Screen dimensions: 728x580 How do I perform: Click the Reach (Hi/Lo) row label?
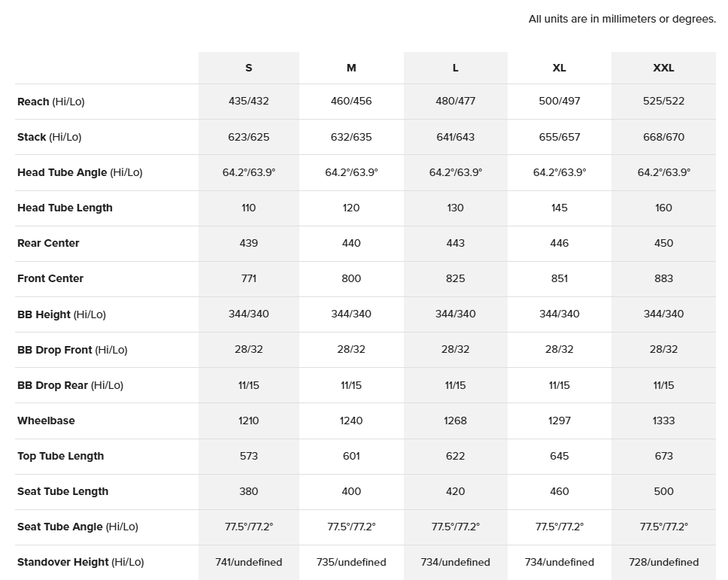[x=51, y=102]
